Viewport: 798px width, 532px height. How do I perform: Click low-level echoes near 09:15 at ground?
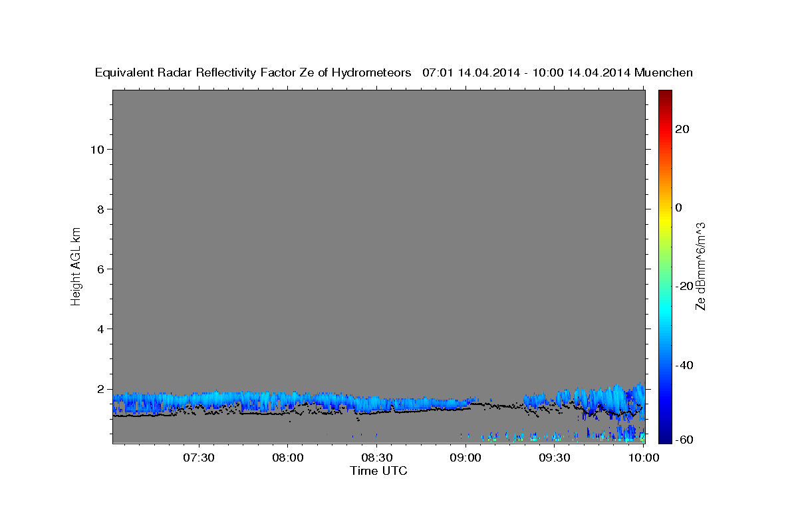[512, 437]
